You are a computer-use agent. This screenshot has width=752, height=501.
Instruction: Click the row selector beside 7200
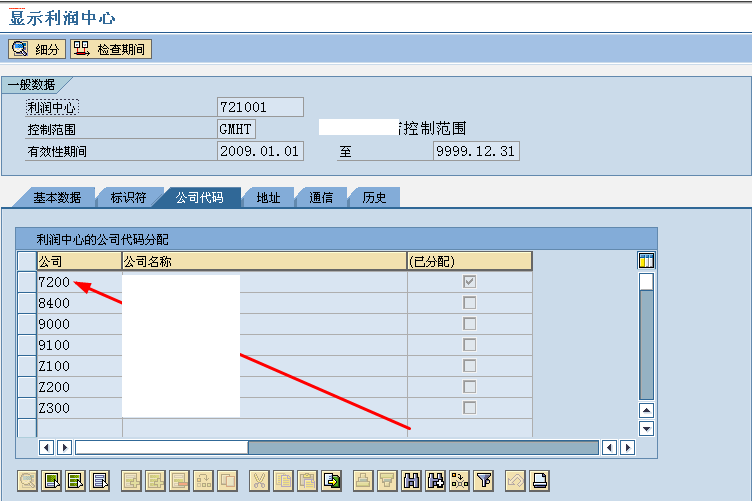[27, 282]
